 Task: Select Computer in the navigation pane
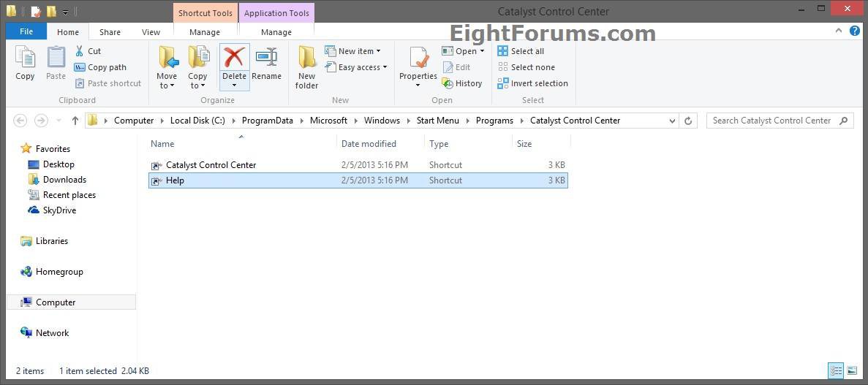(71, 302)
